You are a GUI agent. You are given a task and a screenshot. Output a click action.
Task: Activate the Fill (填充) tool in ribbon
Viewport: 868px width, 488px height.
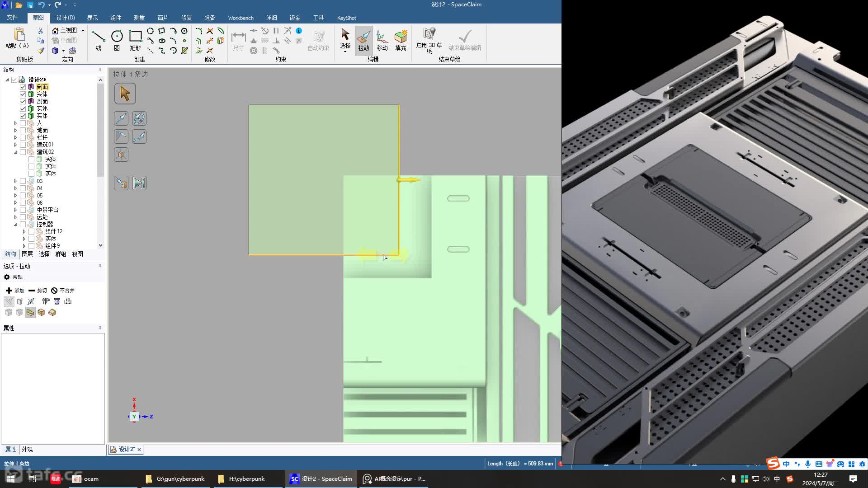pyautogui.click(x=401, y=40)
